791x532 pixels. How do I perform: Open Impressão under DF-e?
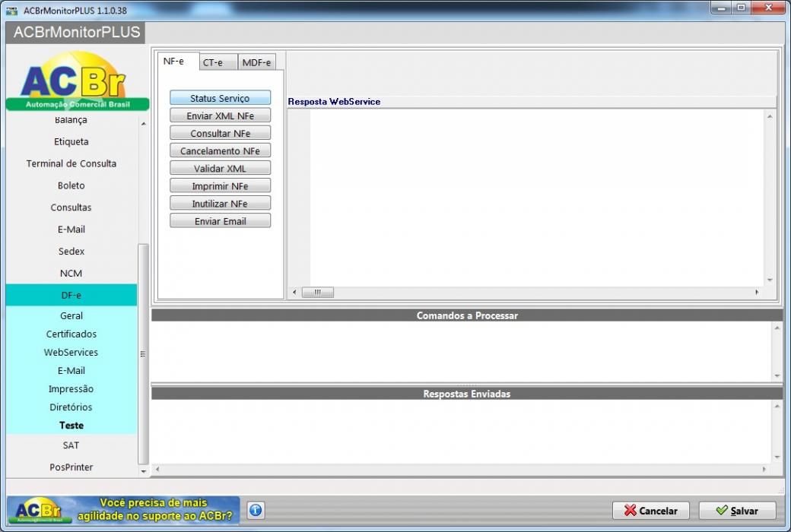pos(71,389)
